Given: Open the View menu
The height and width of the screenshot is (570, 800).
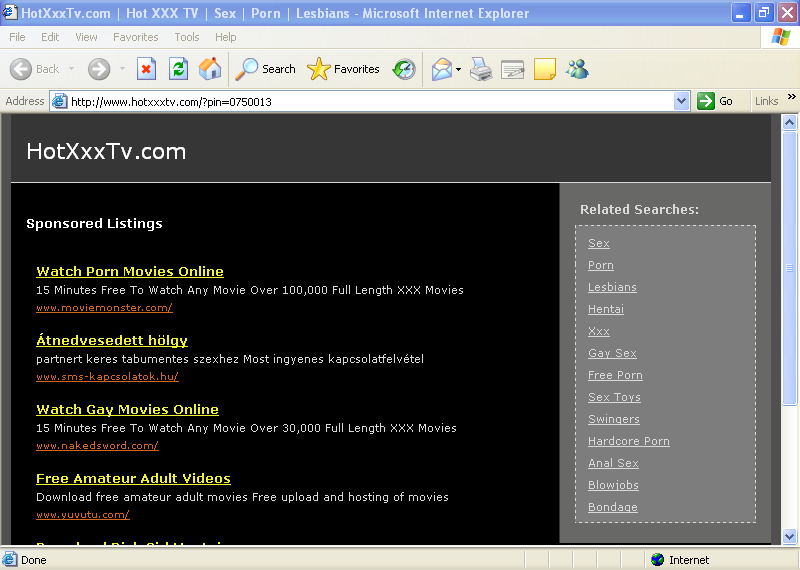Looking at the screenshot, I should click(86, 37).
